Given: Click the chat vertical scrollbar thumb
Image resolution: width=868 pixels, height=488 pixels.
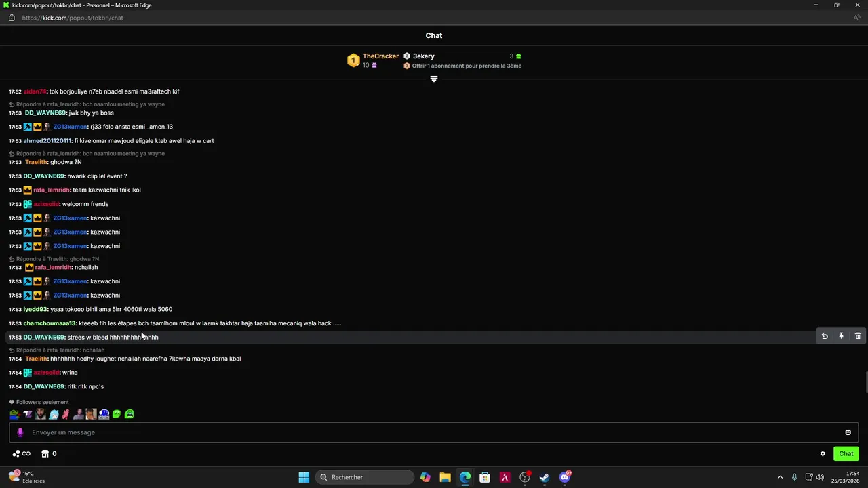Looking at the screenshot, I should (x=865, y=382).
